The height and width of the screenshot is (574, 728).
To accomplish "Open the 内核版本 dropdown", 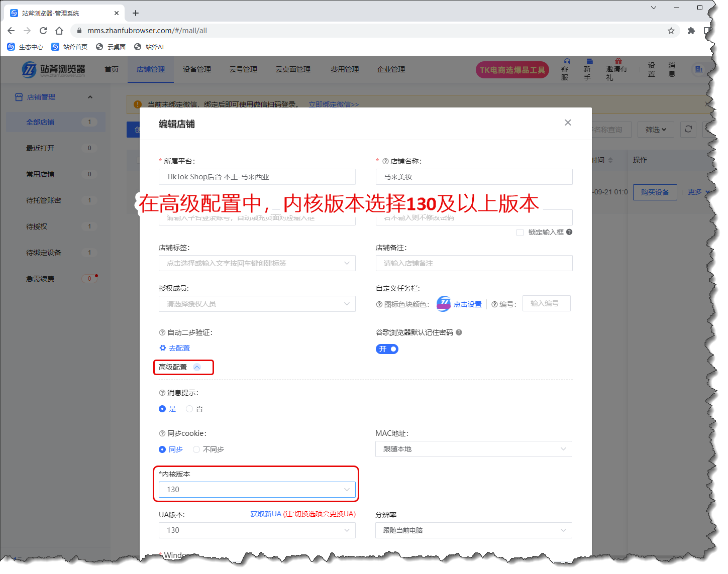I will (257, 490).
